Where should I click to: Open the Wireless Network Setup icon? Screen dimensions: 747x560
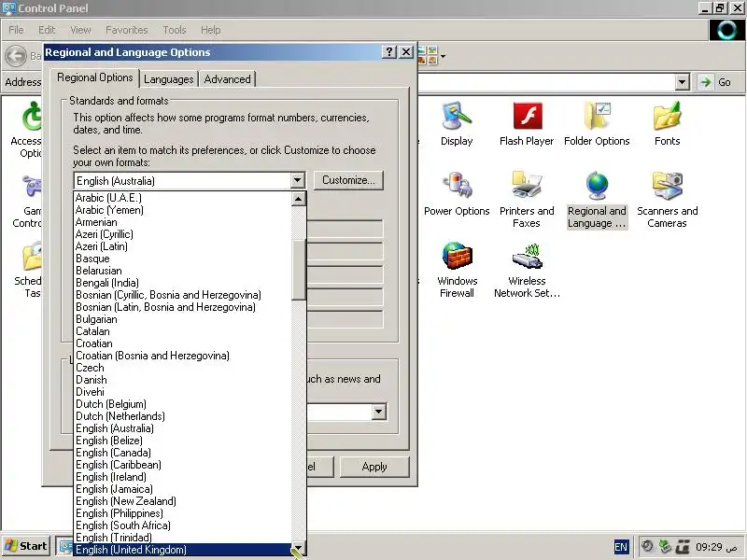pos(527,270)
